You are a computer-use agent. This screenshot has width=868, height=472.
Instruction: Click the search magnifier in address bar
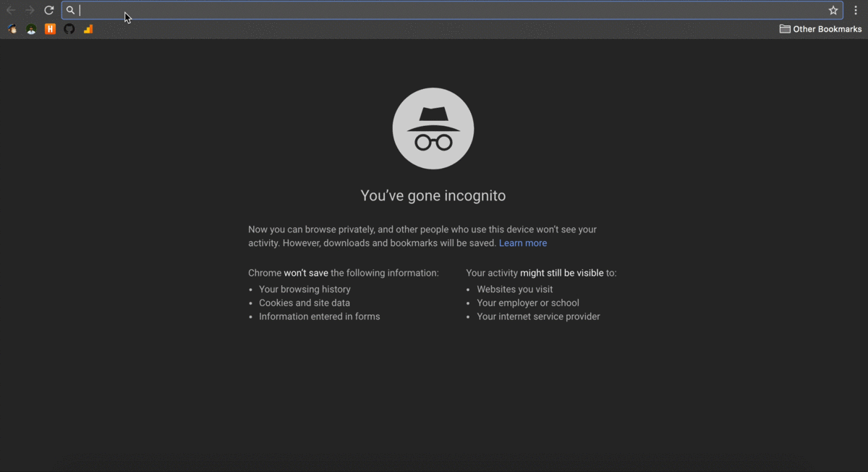(x=70, y=10)
